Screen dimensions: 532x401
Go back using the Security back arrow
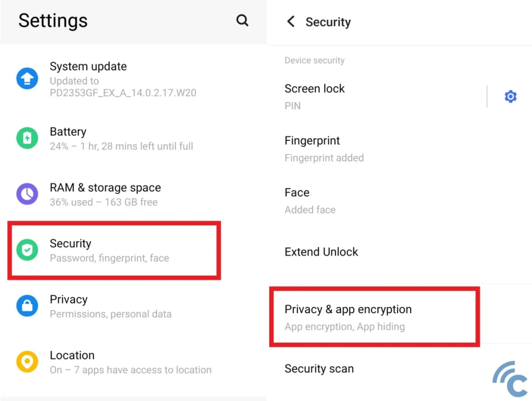291,22
